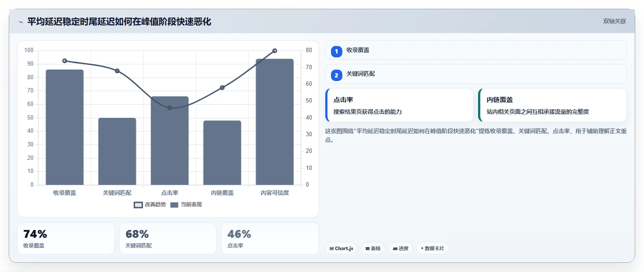
Task: Select the 关键词匹配 list item
Action: coord(476,74)
